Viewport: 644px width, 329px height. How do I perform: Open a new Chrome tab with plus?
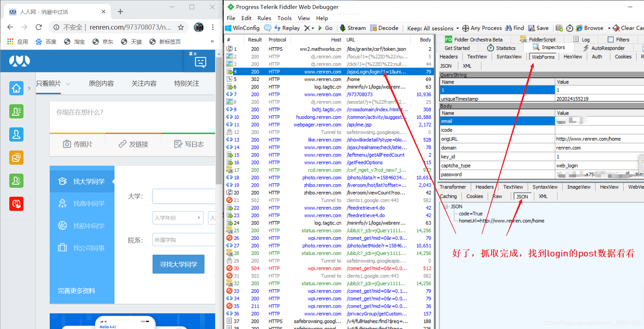click(x=120, y=12)
